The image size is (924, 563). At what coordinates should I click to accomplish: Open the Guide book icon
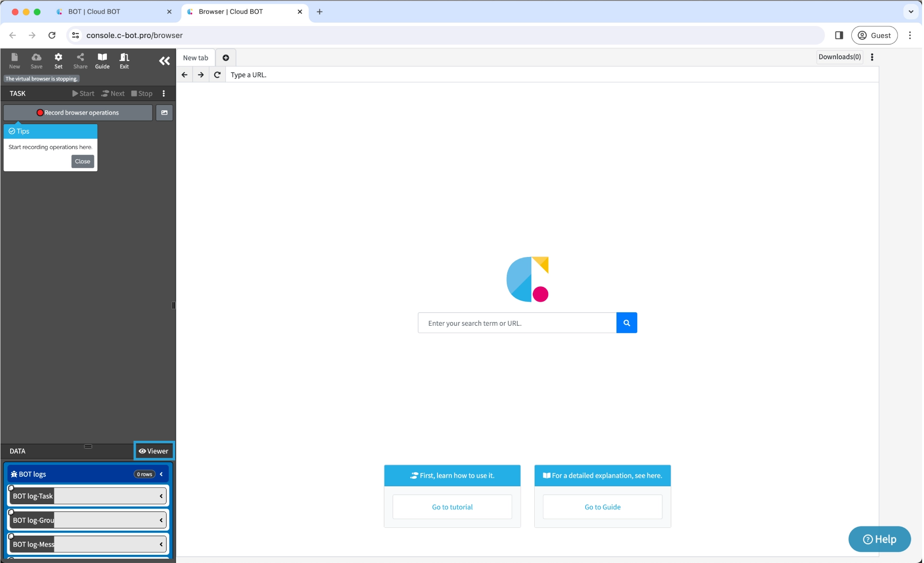point(102,61)
